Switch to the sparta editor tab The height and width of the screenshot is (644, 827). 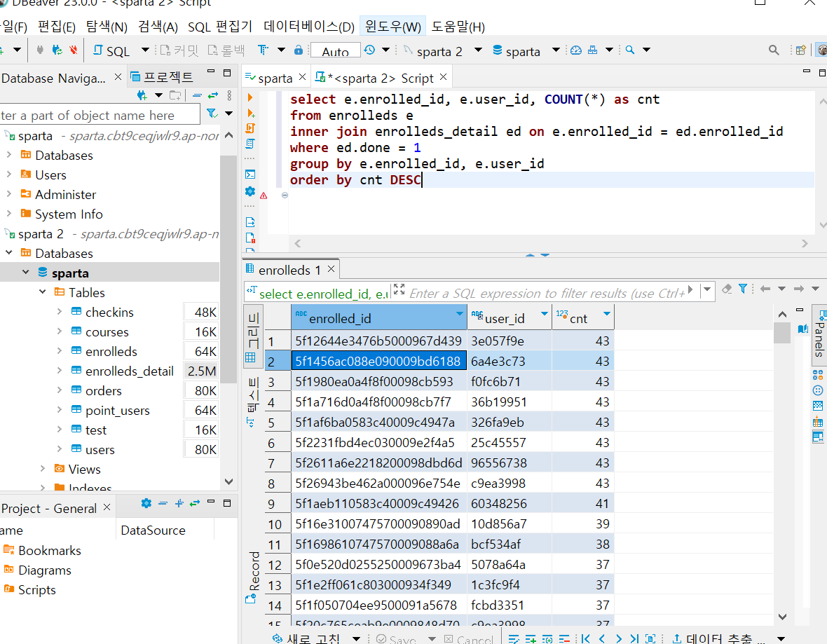(x=275, y=78)
